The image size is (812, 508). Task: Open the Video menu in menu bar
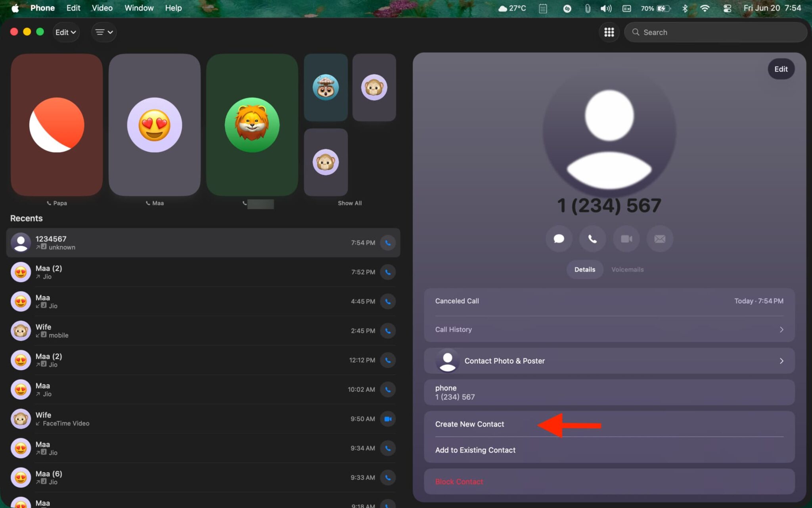point(102,8)
